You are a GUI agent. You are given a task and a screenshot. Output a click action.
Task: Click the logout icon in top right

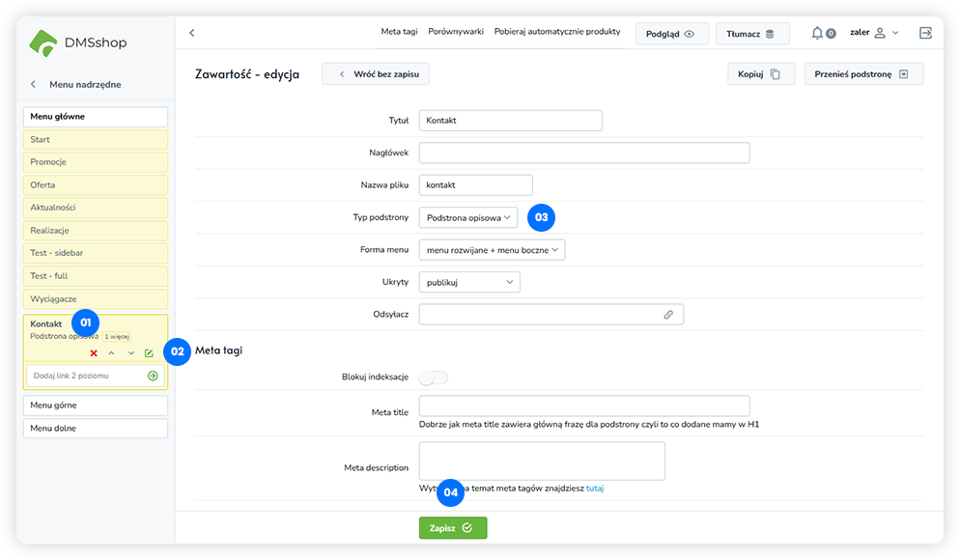[x=925, y=33]
